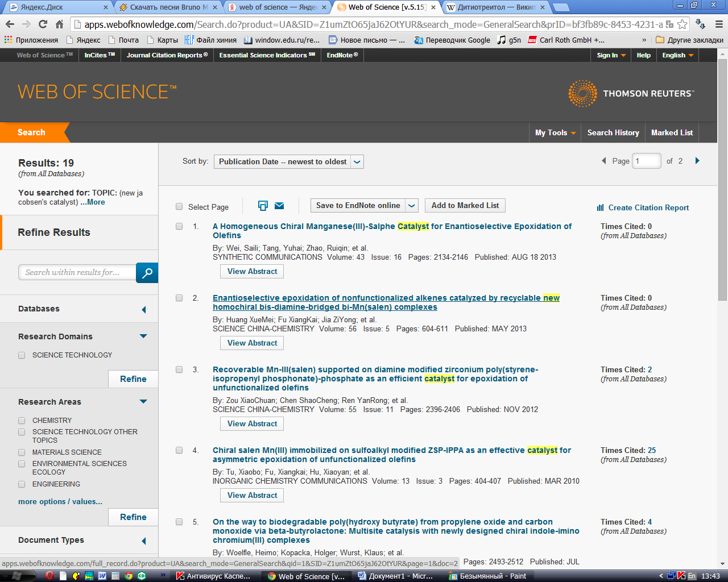Click the print results icon
The height and width of the screenshot is (582, 728).
(263, 206)
